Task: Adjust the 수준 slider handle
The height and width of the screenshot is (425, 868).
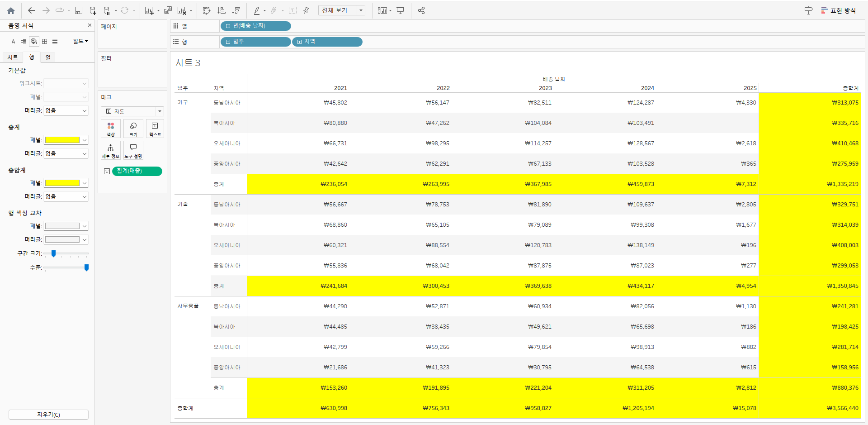Action: 86,267
